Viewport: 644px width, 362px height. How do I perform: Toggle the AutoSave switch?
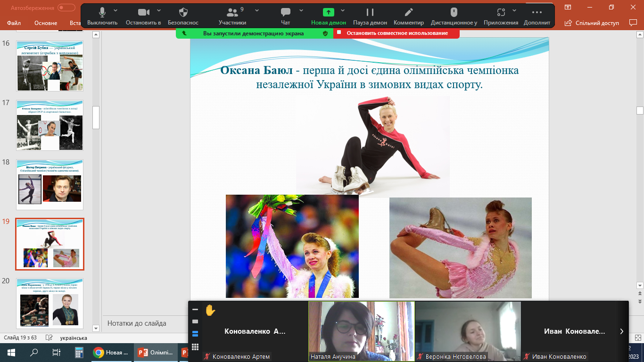pyautogui.click(x=66, y=8)
